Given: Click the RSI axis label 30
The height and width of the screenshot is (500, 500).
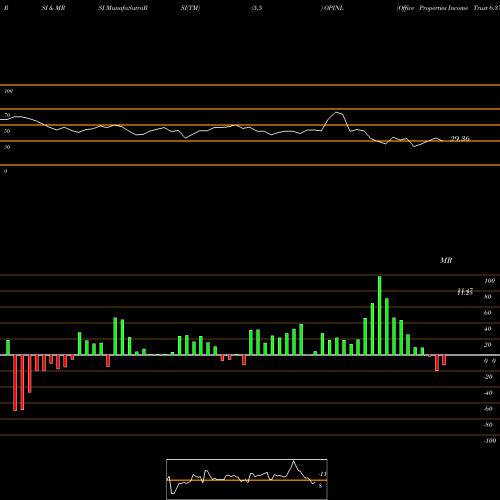Looking at the screenshot, I should 7,147.
